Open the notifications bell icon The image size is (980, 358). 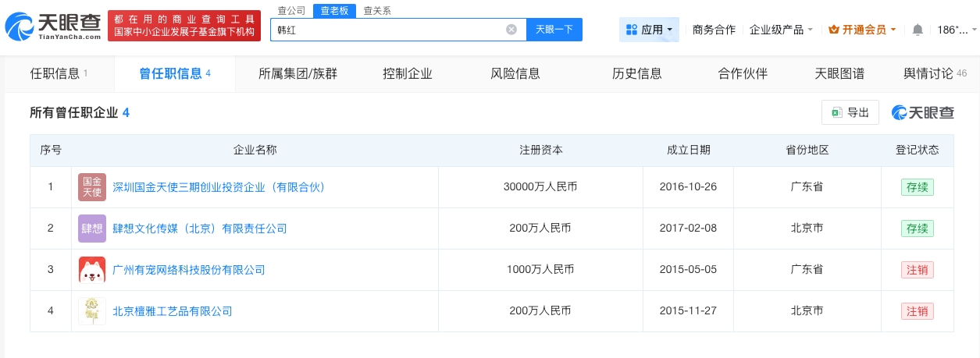coord(918,30)
